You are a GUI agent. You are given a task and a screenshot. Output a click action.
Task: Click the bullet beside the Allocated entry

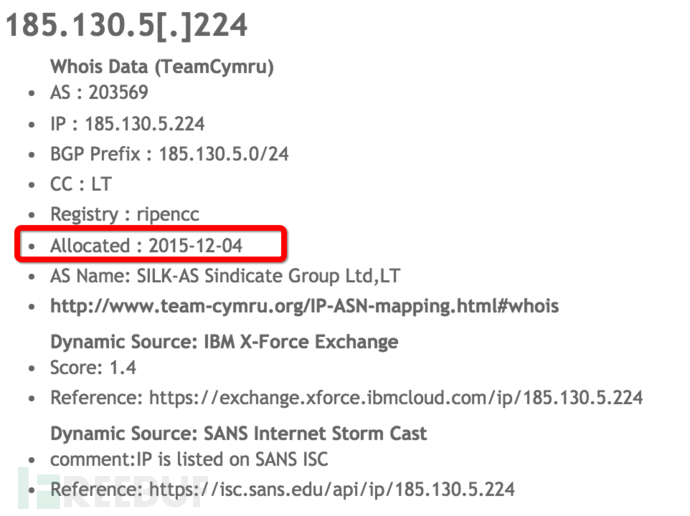(x=31, y=247)
